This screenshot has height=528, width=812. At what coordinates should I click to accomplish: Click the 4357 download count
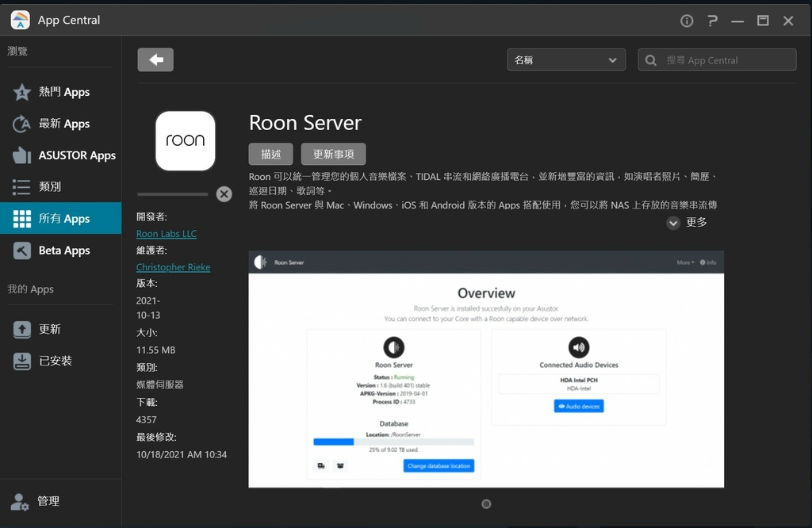tap(147, 420)
